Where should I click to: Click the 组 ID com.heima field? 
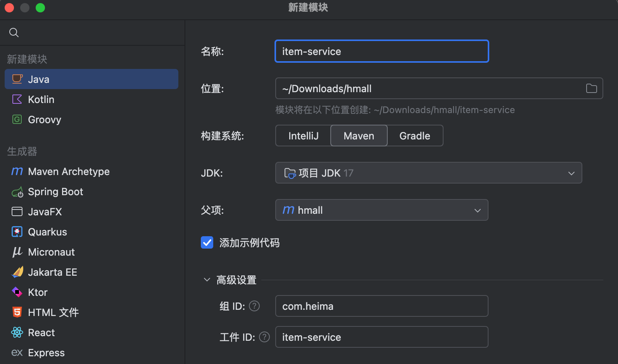coord(382,306)
